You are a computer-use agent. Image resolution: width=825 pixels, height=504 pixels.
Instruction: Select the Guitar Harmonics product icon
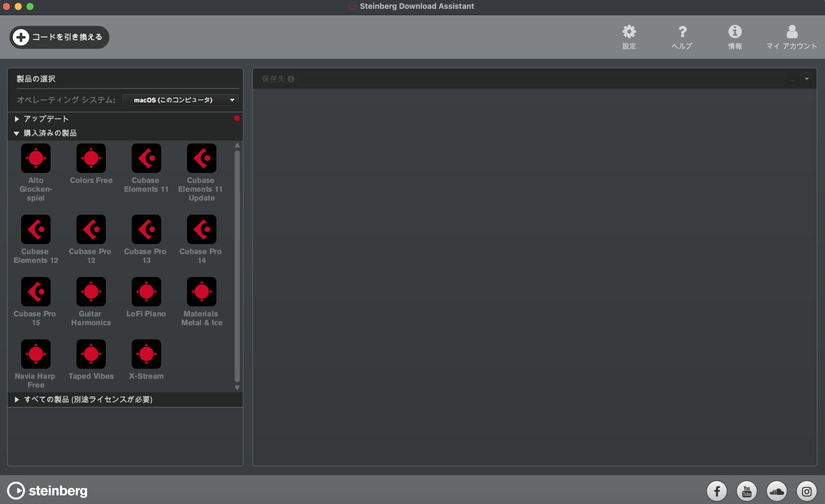[x=91, y=292]
